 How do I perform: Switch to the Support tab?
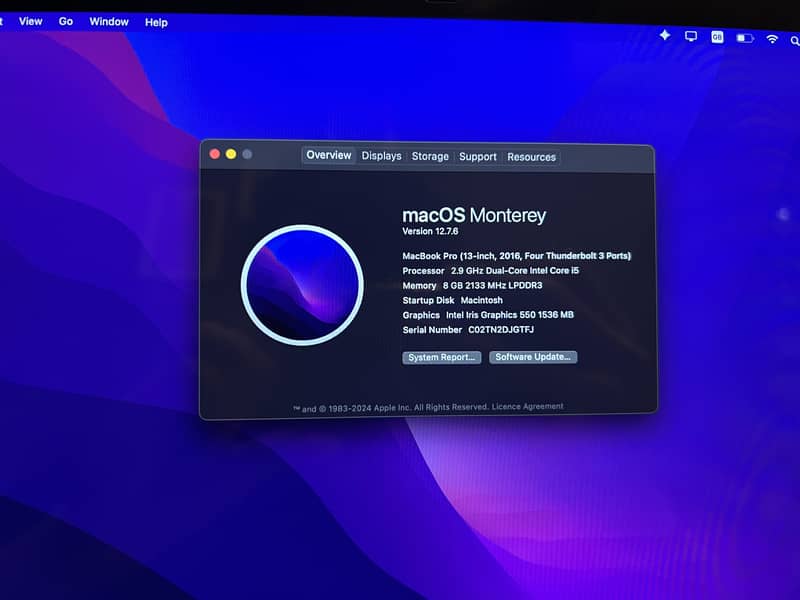point(478,157)
